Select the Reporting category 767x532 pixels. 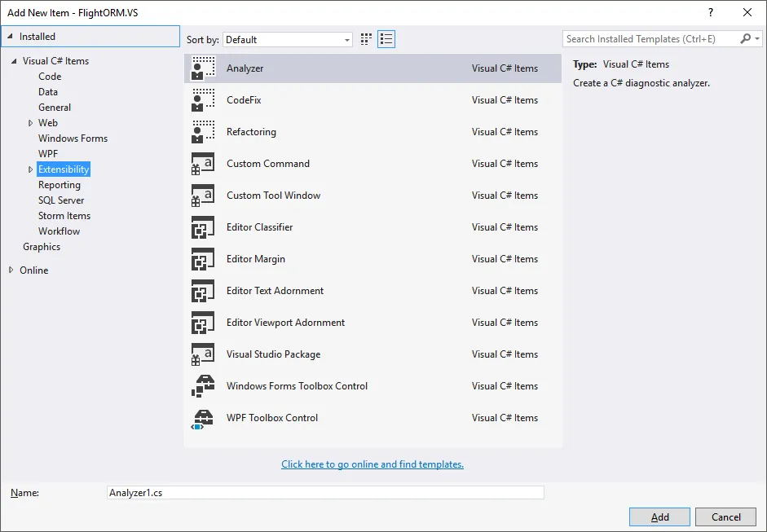tap(60, 185)
